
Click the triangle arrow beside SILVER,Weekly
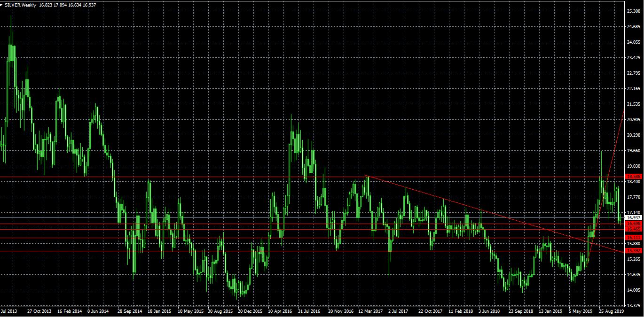pyautogui.click(x=2, y=4)
